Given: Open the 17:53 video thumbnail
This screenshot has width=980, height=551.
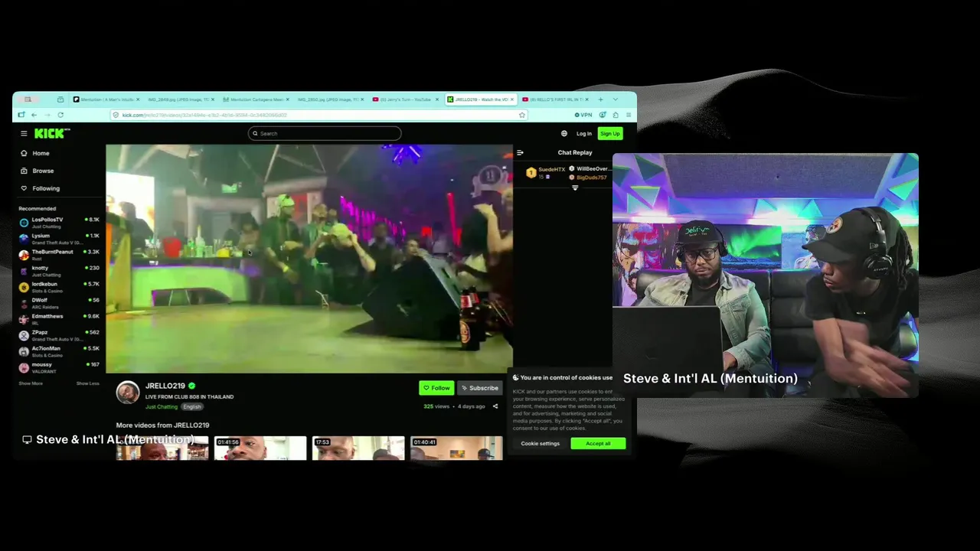Looking at the screenshot, I should coord(358,448).
